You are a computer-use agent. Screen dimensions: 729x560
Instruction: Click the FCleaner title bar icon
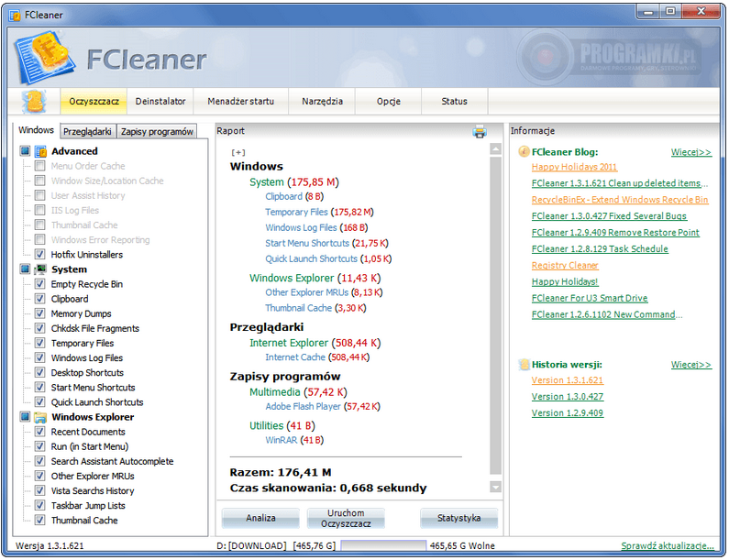pyautogui.click(x=15, y=16)
